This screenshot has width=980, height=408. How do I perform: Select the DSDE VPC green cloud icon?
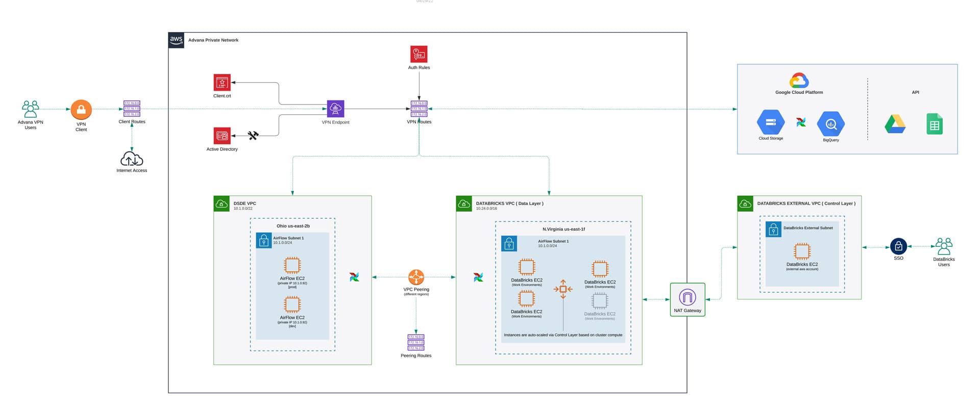tap(222, 204)
